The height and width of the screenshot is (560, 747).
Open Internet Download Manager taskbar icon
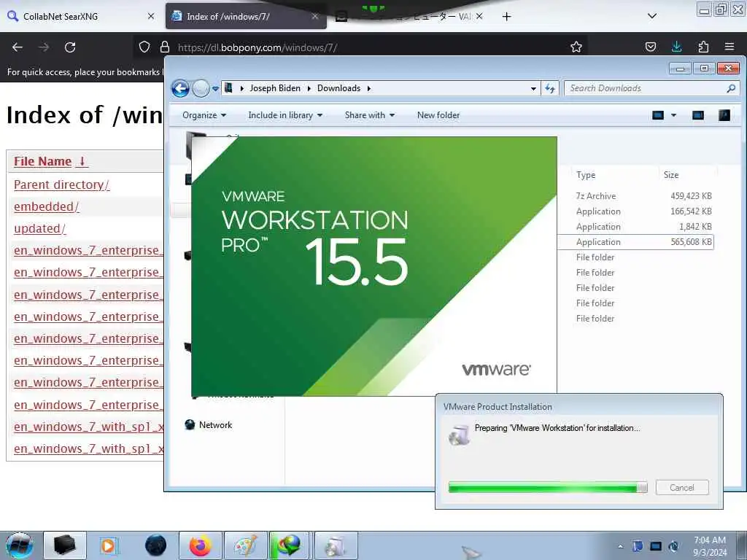[x=289, y=545]
